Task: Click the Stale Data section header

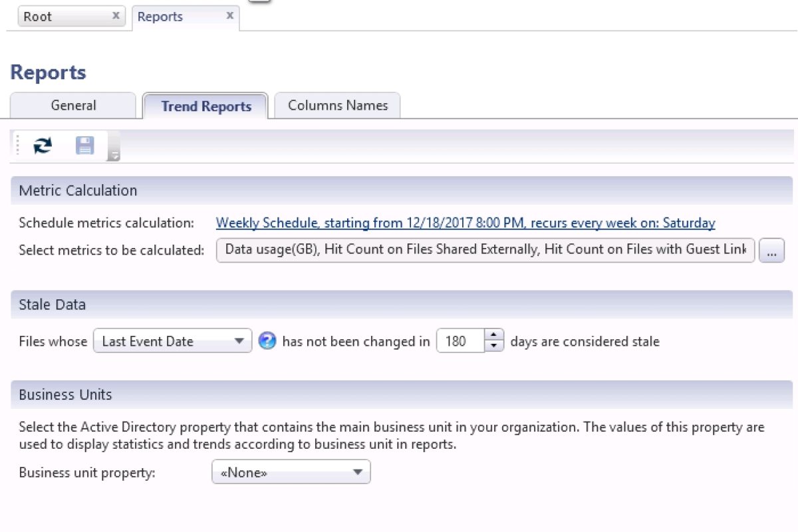Action: (51, 305)
